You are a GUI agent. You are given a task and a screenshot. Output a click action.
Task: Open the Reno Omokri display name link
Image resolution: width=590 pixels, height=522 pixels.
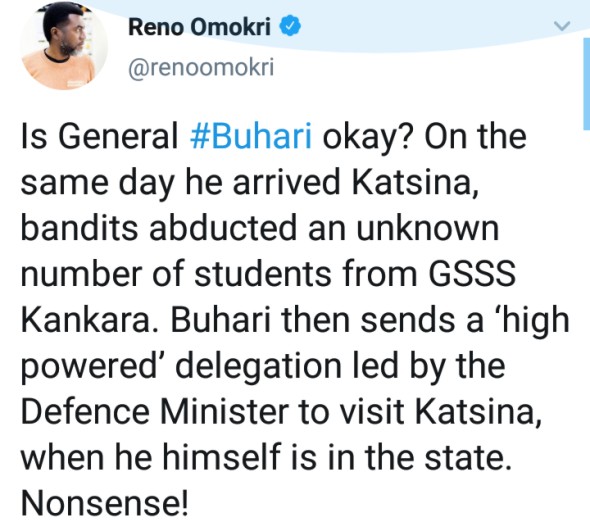point(199,27)
